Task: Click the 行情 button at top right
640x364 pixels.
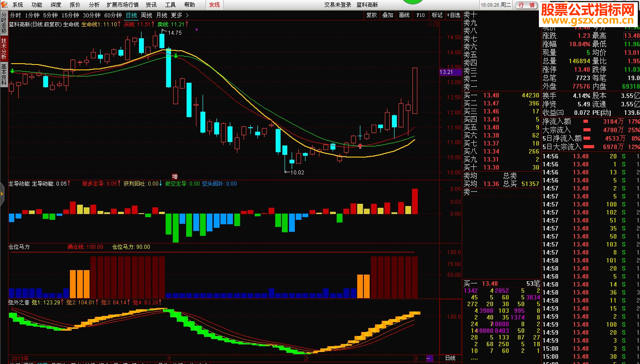Action: 526,5
